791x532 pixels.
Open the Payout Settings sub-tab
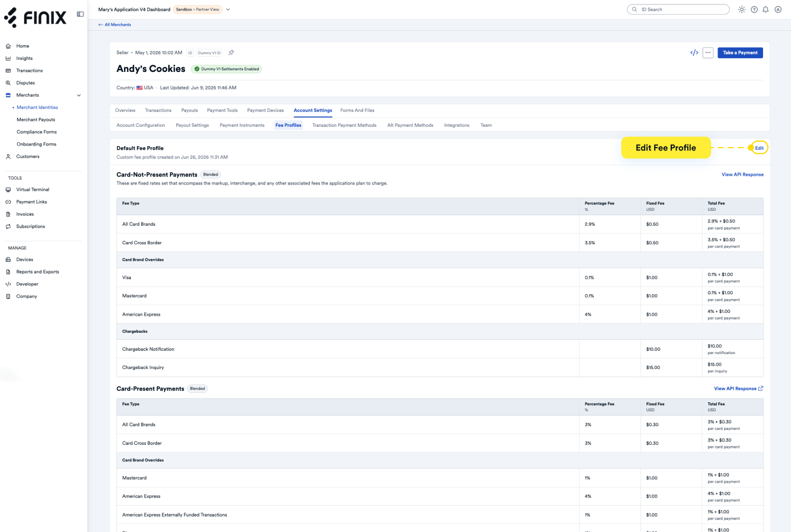[x=192, y=125]
